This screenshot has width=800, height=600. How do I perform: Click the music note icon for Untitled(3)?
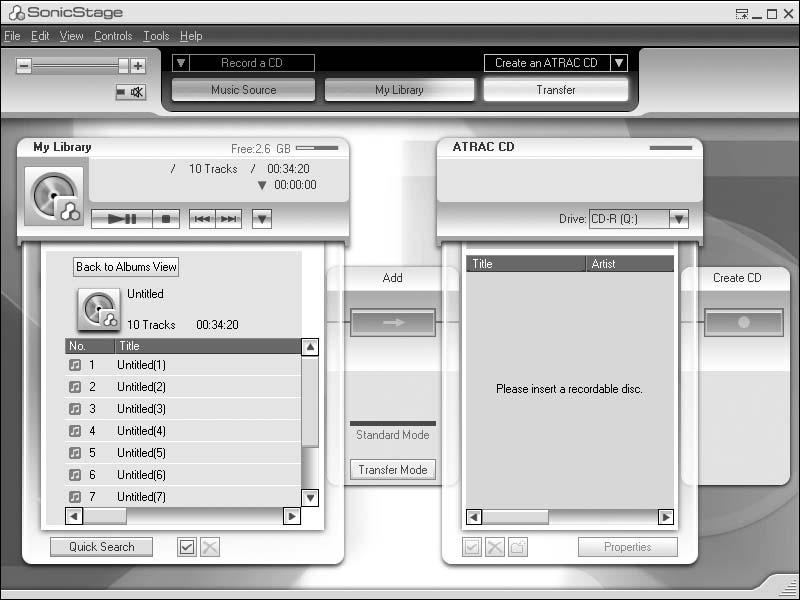[75, 409]
